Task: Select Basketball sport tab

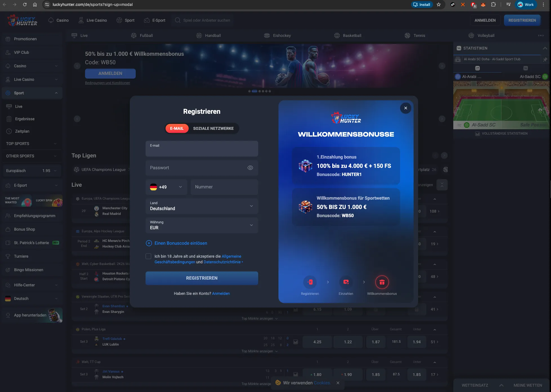Action: (347, 35)
